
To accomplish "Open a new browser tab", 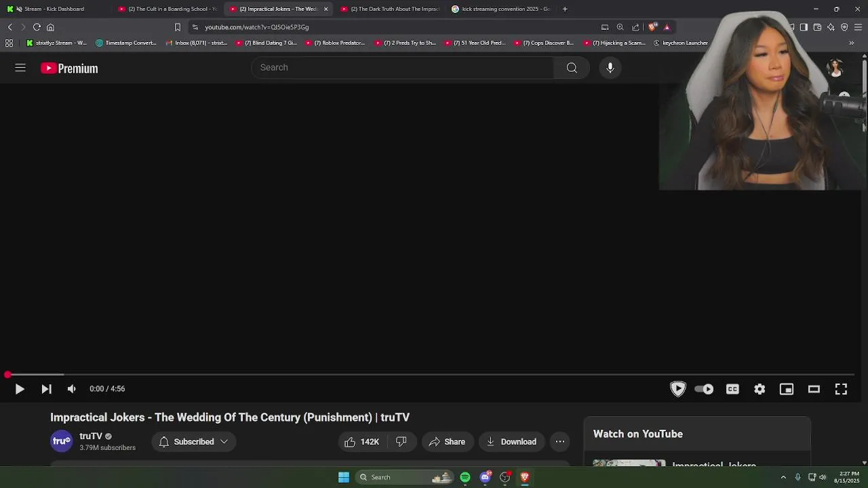I will [565, 9].
